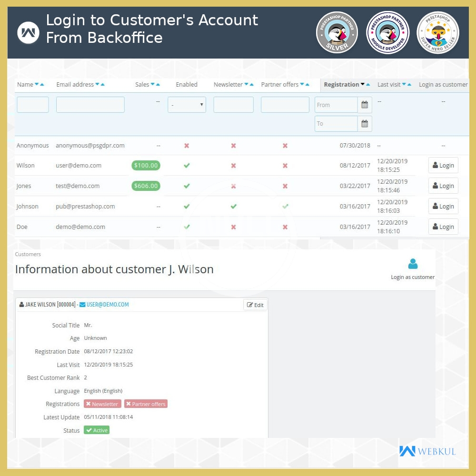The image size is (476, 476).
Task: Open the Registration From calendar icon
Action: [x=365, y=105]
